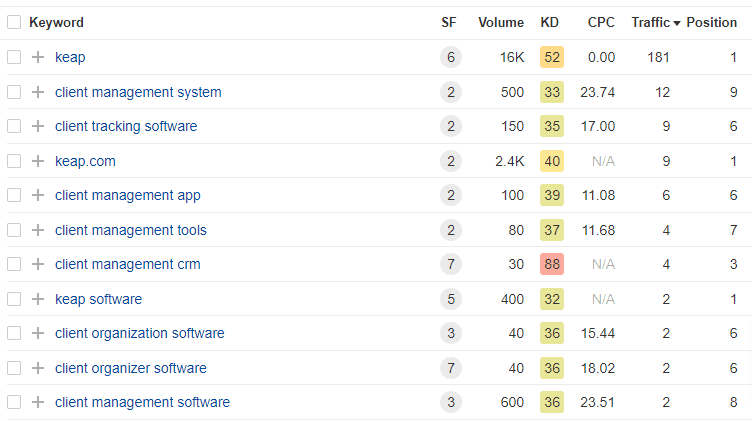Click the orange KD 52 badge
The image size is (752, 421).
point(552,57)
